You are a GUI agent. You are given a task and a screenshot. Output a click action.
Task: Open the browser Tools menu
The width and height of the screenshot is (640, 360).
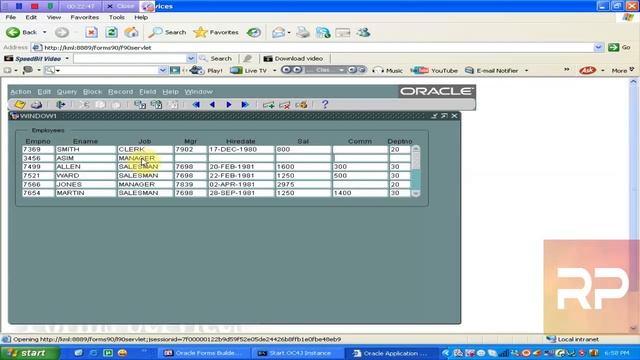(x=116, y=18)
